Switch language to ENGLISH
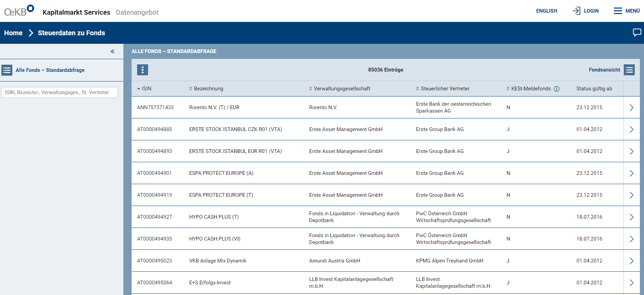This screenshot has width=644, height=295. (547, 11)
